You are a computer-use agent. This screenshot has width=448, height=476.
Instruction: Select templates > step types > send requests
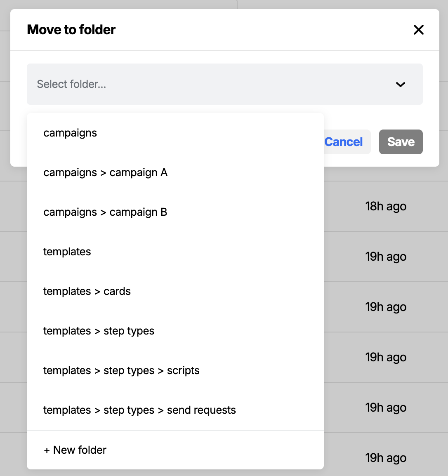139,410
